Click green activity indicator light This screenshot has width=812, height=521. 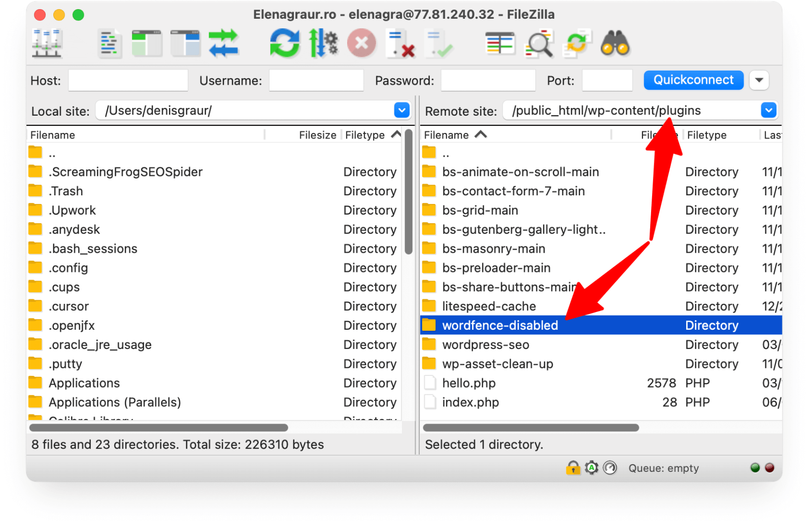[755, 468]
